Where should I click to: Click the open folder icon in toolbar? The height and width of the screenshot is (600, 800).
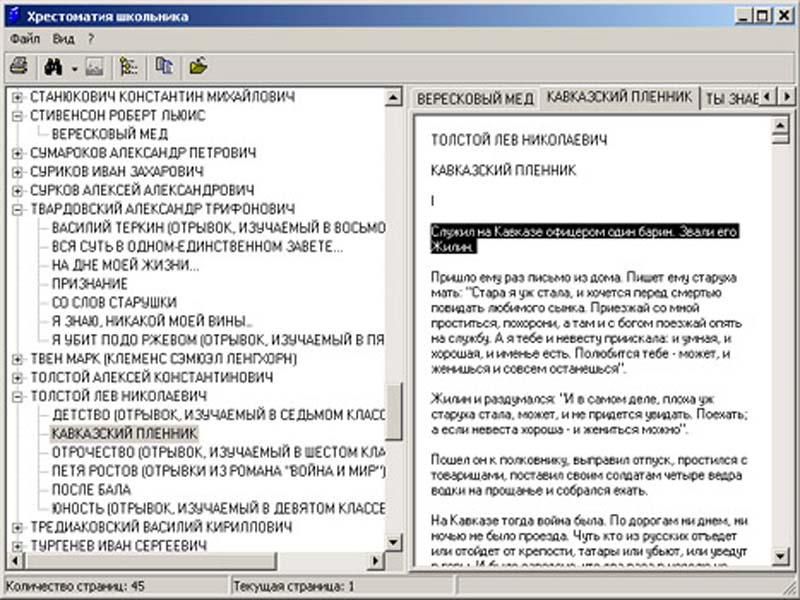[199, 67]
